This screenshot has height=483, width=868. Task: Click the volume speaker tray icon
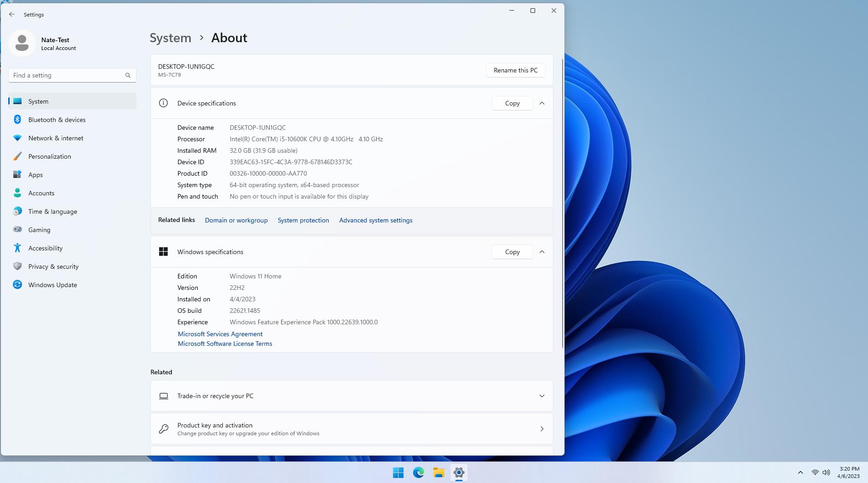pyautogui.click(x=826, y=472)
